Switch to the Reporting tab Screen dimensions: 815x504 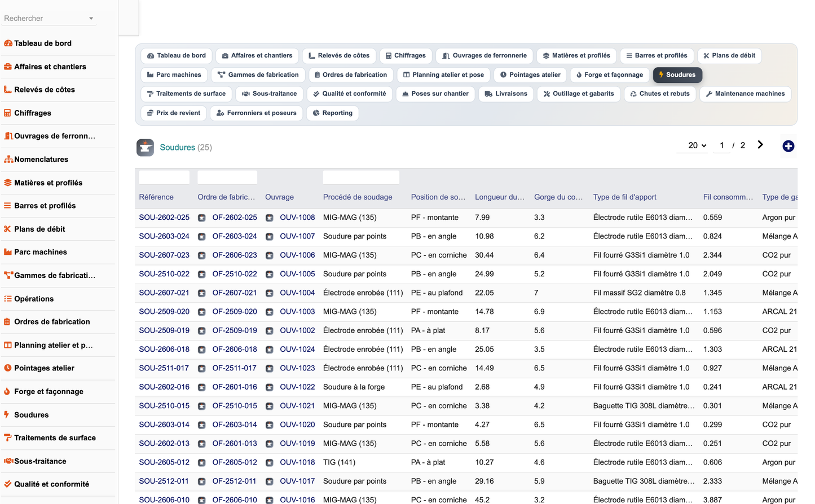333,113
